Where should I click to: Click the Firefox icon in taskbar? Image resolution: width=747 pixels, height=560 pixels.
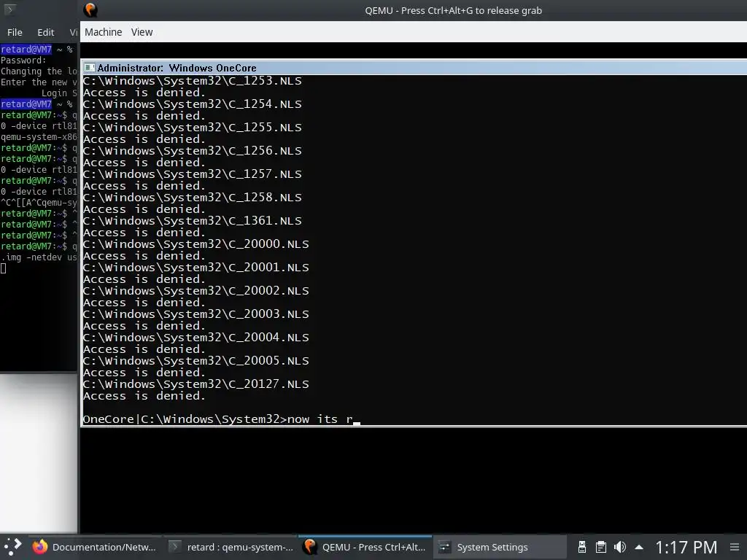pyautogui.click(x=40, y=547)
